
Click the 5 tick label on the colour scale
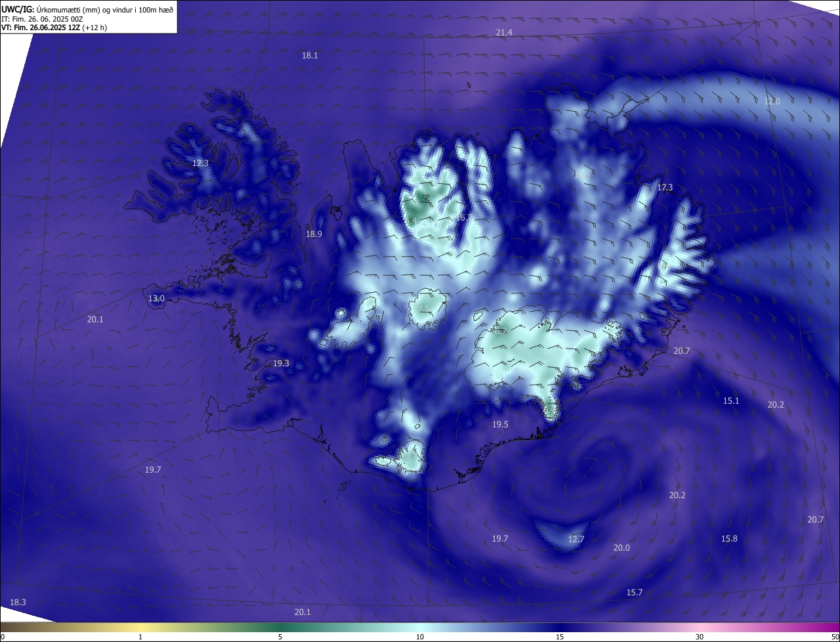(280, 637)
